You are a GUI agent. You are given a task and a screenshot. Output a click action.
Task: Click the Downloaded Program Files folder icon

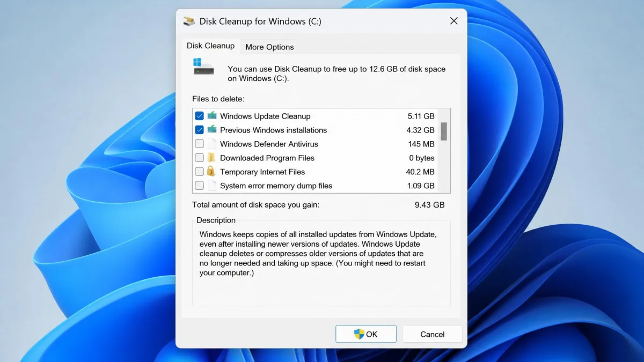pos(212,158)
